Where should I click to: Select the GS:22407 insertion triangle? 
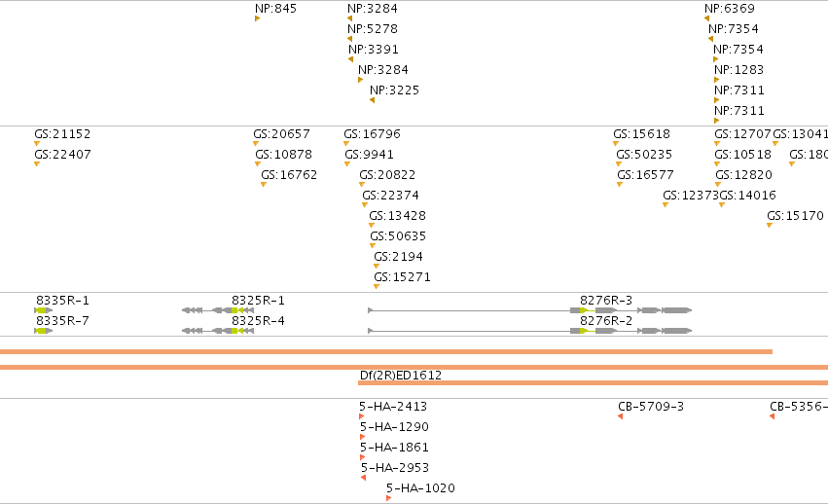tap(36, 164)
